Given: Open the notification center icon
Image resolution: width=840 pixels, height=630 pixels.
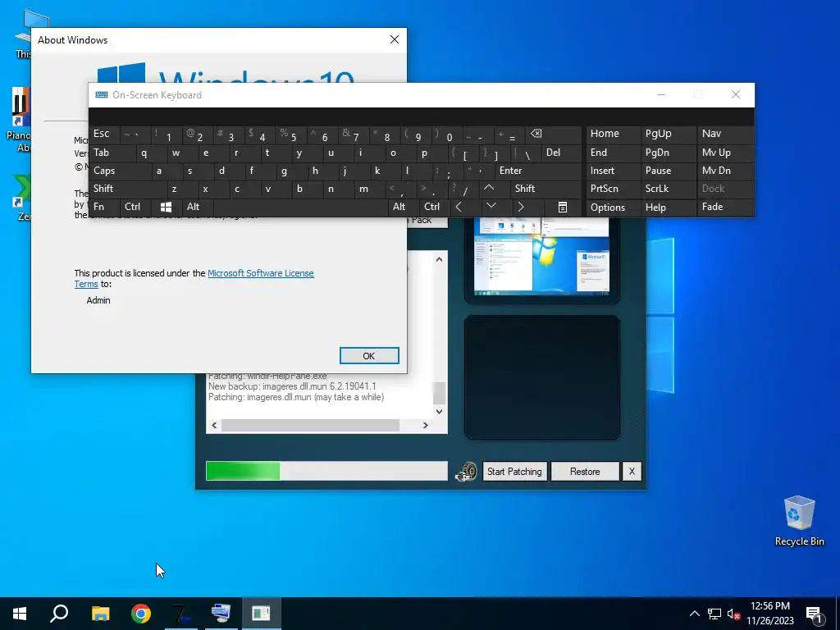Looking at the screenshot, I should click(815, 614).
